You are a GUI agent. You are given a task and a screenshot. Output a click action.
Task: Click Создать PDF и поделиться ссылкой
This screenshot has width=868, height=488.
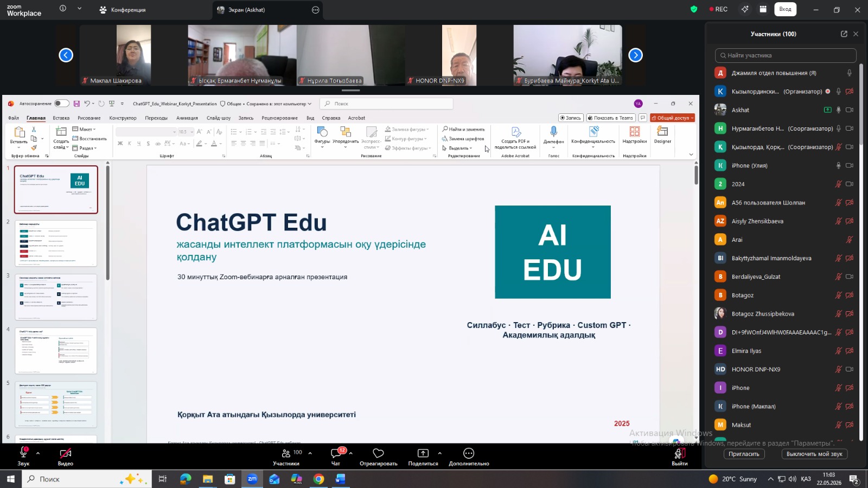point(515,138)
